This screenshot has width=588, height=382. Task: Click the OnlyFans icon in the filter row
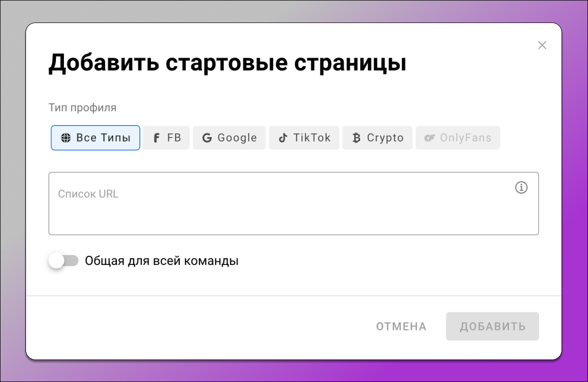[430, 137]
